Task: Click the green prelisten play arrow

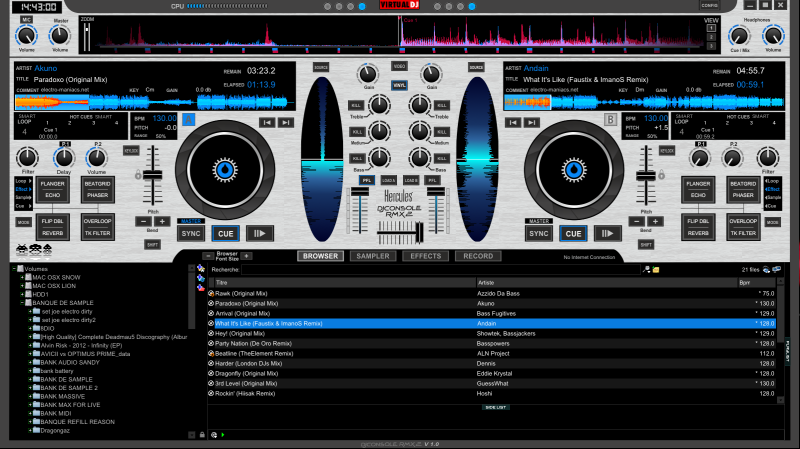Action: pyautogui.click(x=223, y=435)
